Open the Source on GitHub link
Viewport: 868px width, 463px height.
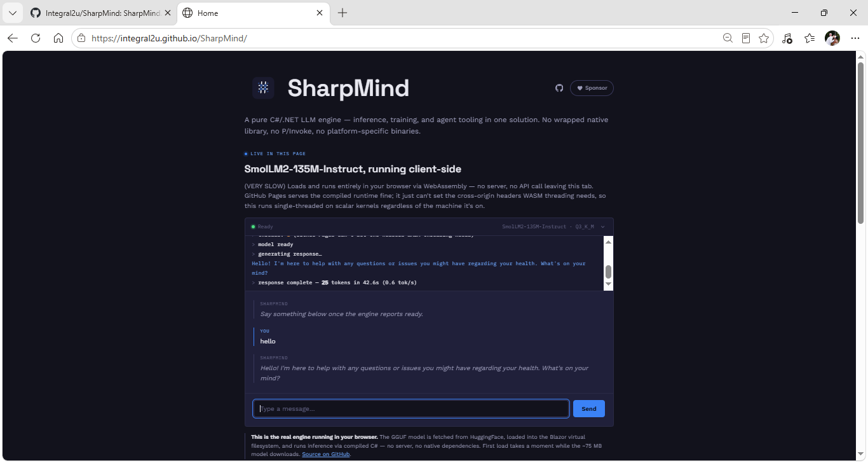pos(326,454)
